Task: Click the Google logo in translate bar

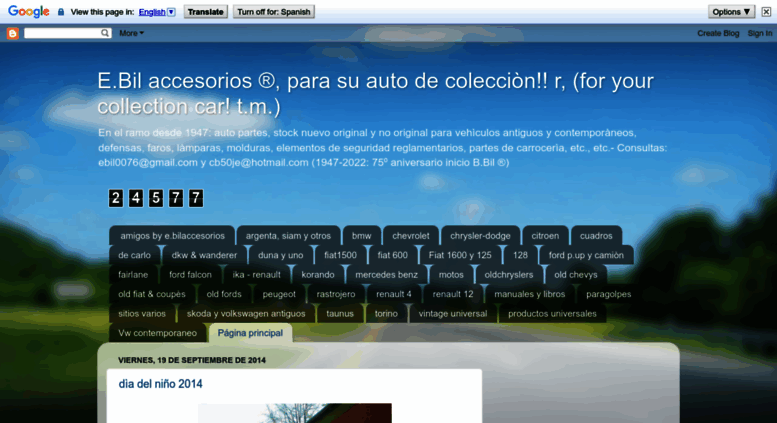Action: click(28, 11)
